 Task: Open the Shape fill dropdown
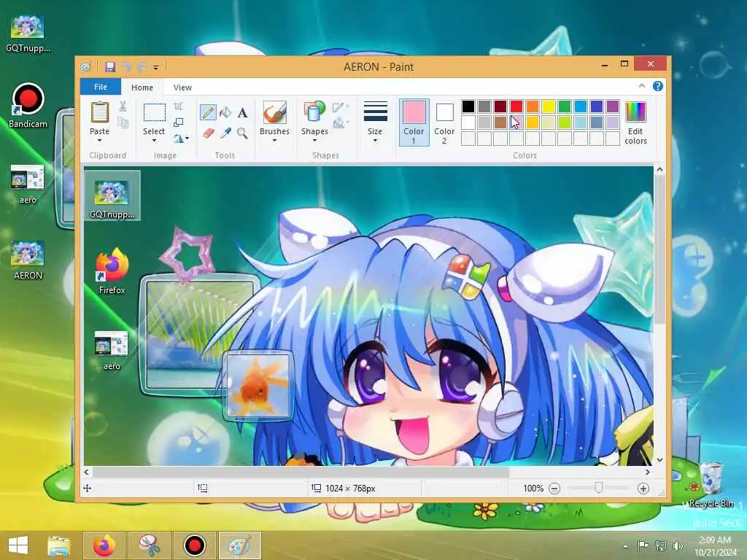pos(340,122)
